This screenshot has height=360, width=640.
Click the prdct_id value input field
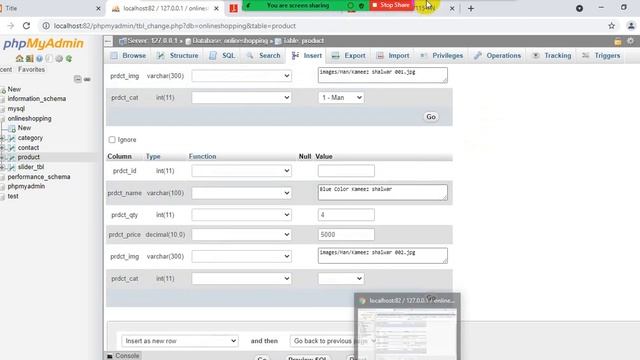click(346, 171)
